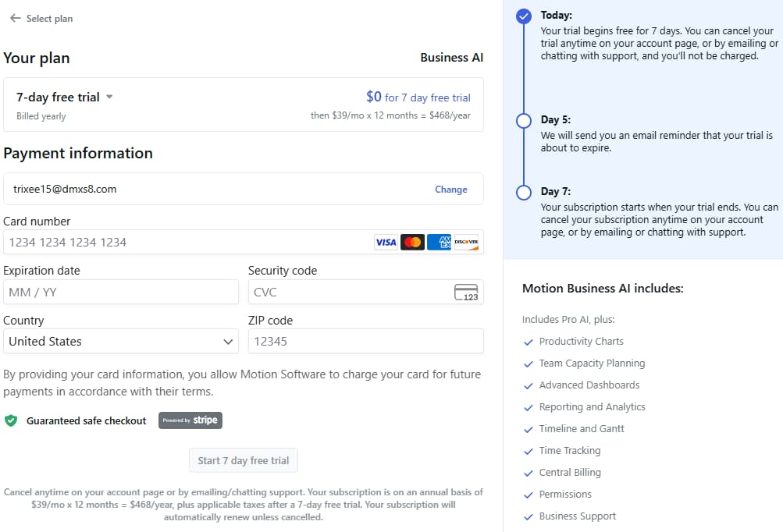Click the checkmark beside Productivity Charts
The width and height of the screenshot is (783, 532).
click(529, 342)
